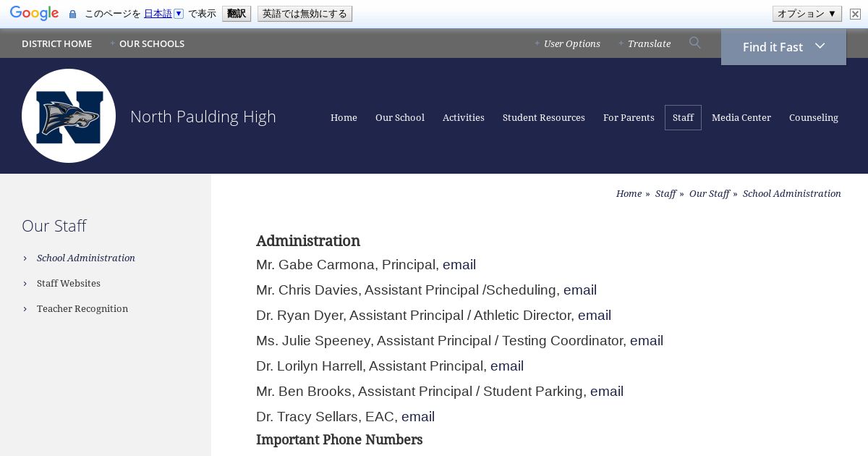
Task: Open Activities menu item
Action: point(464,117)
